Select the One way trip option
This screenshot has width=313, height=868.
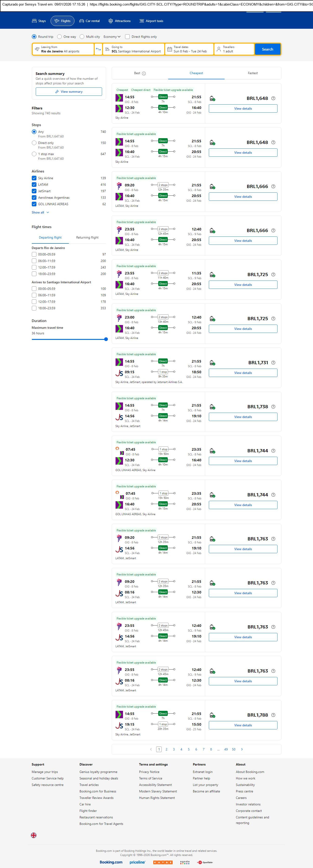59,37
